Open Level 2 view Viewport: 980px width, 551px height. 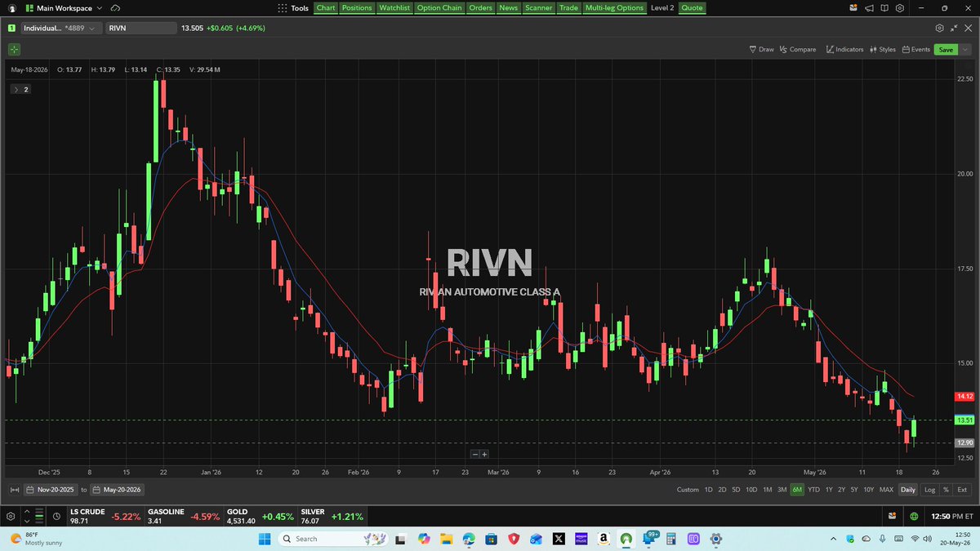[662, 8]
